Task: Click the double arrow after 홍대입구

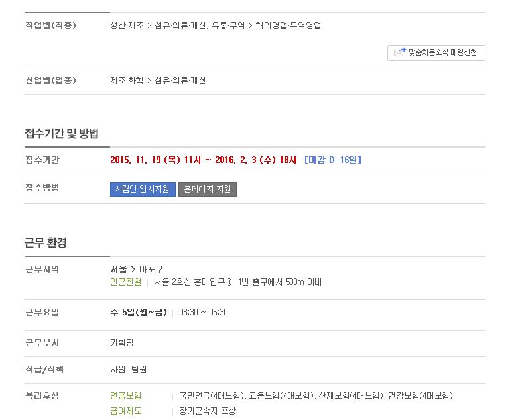Action: (x=230, y=282)
